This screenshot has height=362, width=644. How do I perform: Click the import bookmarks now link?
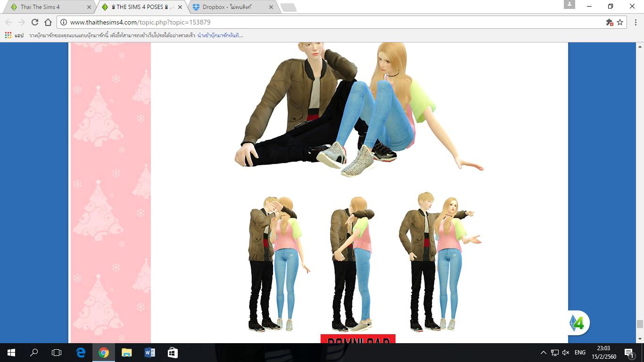pyautogui.click(x=220, y=35)
